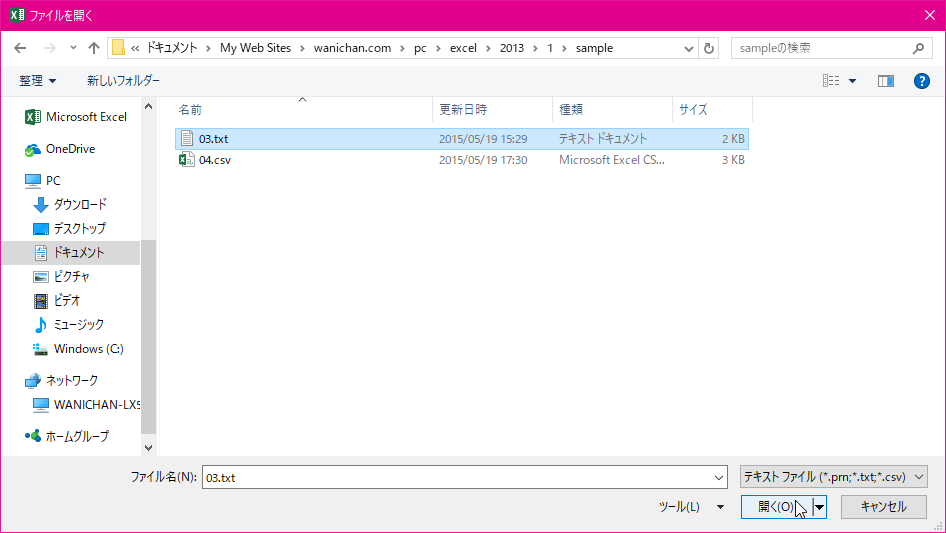Expand the 開く button dropdown arrow
946x533 pixels.
pyautogui.click(x=819, y=507)
